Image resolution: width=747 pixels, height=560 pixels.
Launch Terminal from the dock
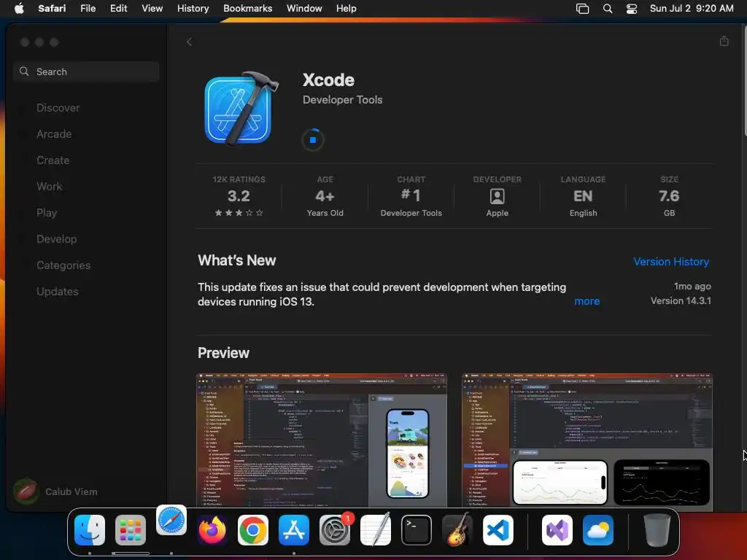417,530
